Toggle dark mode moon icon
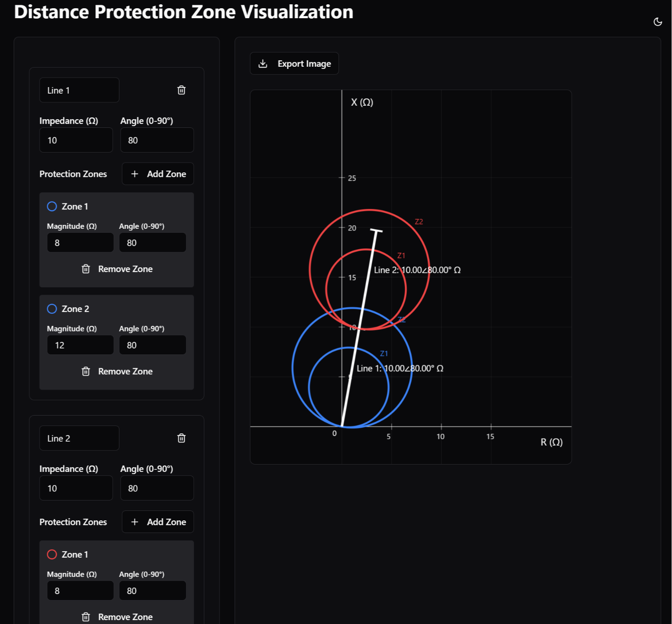The width and height of the screenshot is (672, 624). (x=658, y=22)
